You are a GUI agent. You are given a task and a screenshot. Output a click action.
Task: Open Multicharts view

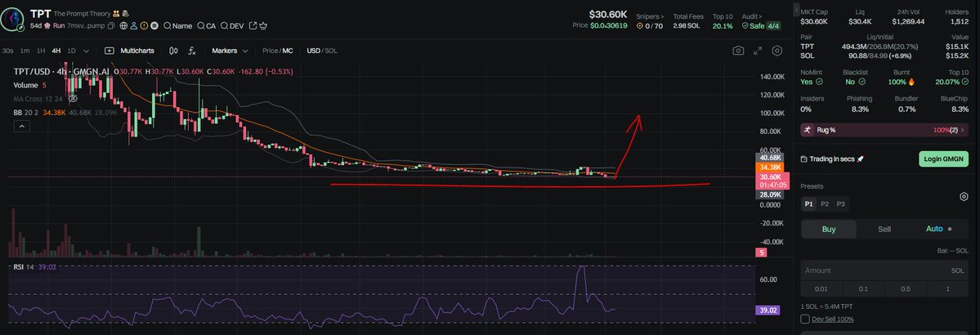pyautogui.click(x=129, y=51)
